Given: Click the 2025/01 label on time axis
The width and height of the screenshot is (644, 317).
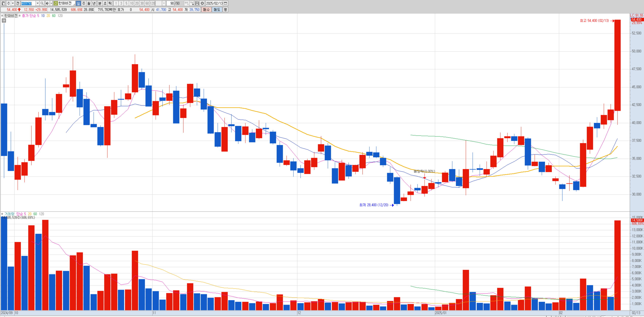Looking at the screenshot, I should pos(441,313).
